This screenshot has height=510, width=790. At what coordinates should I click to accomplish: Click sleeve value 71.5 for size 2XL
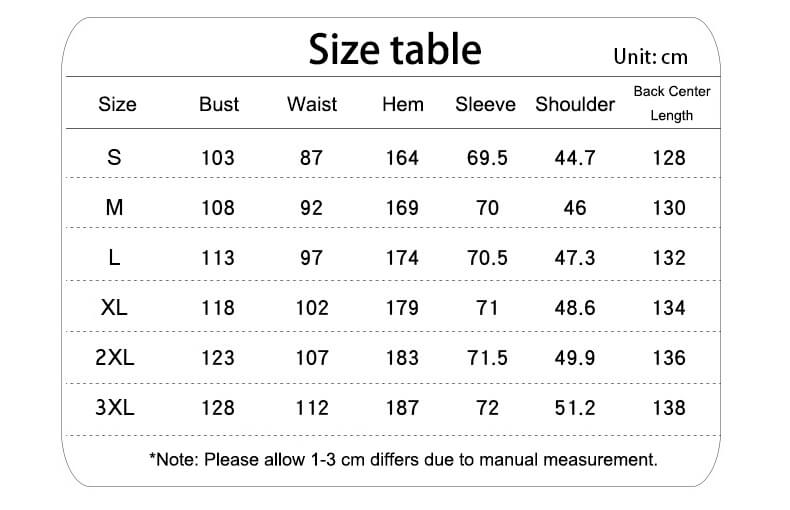click(487, 357)
